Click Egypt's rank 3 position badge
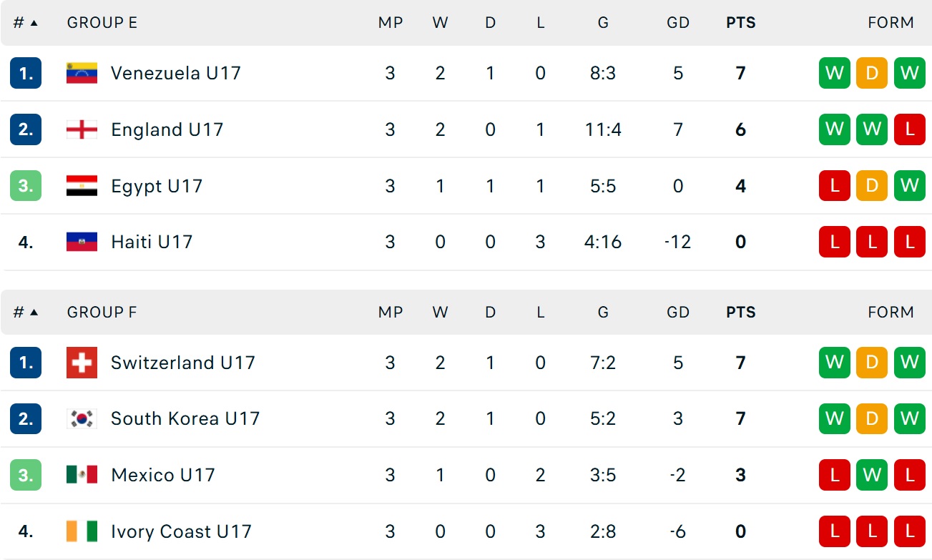 tap(26, 186)
